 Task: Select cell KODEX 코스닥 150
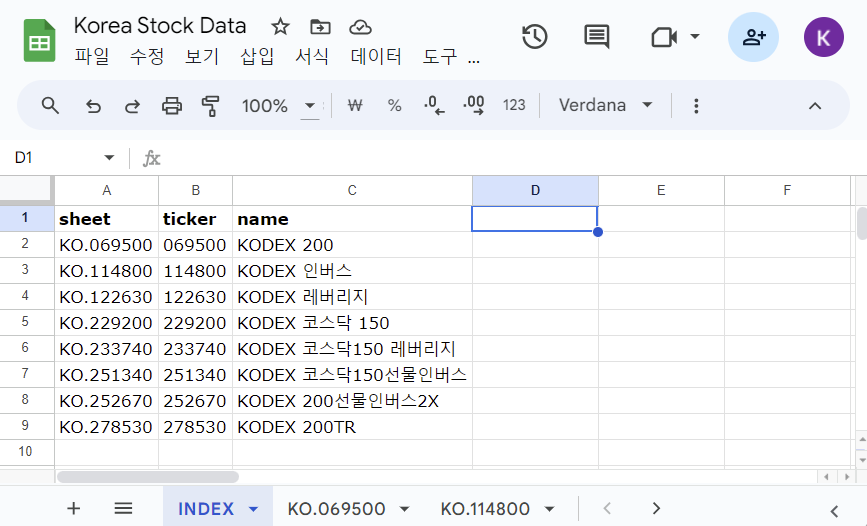tap(352, 323)
